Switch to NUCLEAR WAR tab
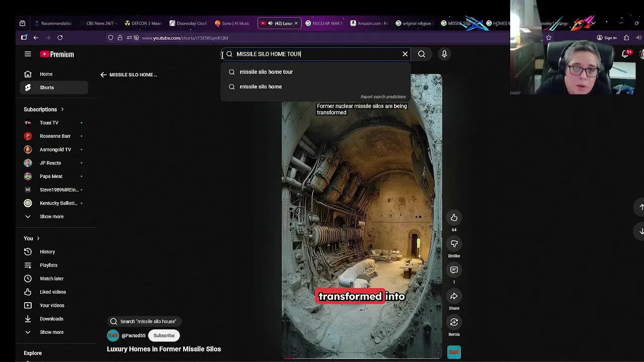Image resolution: width=644 pixels, height=362 pixels. point(324,23)
